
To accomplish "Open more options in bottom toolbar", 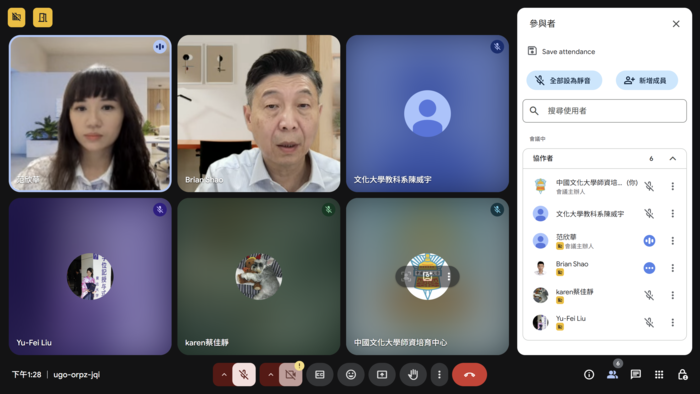I will [x=439, y=375].
